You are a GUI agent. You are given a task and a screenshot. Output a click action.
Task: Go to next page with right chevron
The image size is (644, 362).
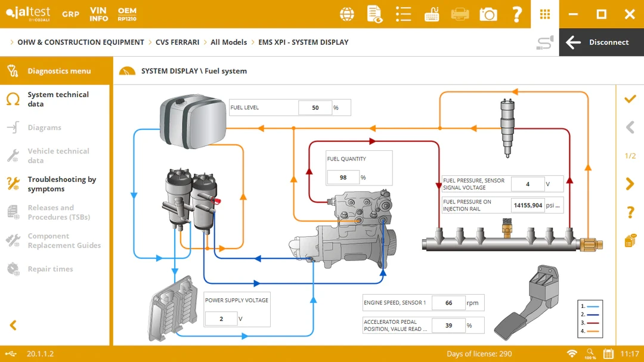point(630,184)
